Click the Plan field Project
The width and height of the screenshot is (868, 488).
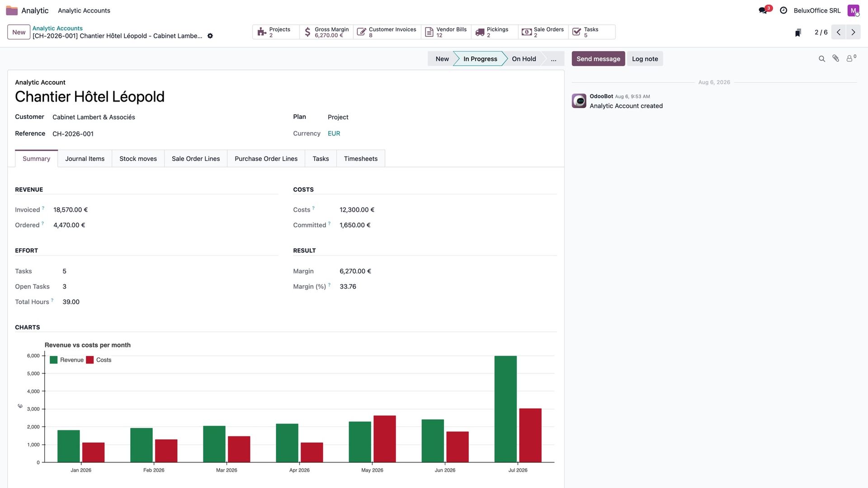click(338, 117)
